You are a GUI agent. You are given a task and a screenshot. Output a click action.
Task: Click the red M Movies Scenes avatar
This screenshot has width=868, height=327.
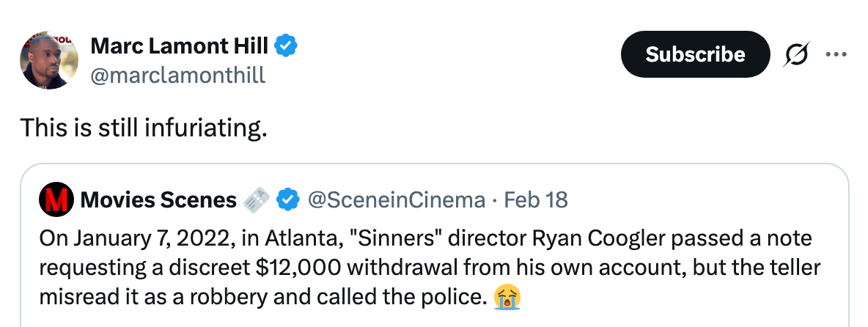pos(55,199)
